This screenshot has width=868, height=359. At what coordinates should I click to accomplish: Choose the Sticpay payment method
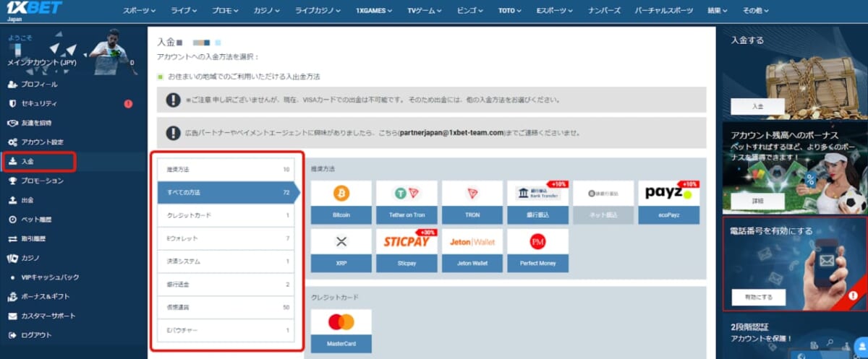[407, 250]
